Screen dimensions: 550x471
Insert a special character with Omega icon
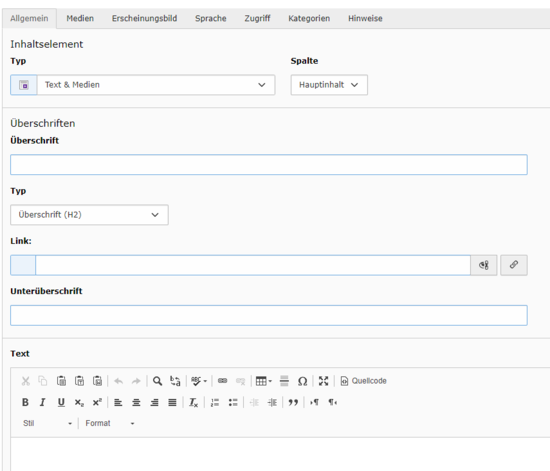click(x=302, y=381)
